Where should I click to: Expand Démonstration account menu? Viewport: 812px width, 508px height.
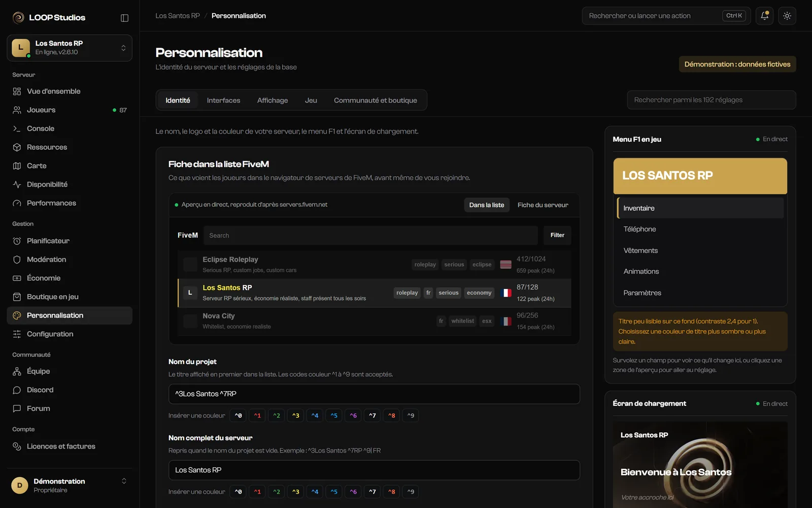click(70, 485)
